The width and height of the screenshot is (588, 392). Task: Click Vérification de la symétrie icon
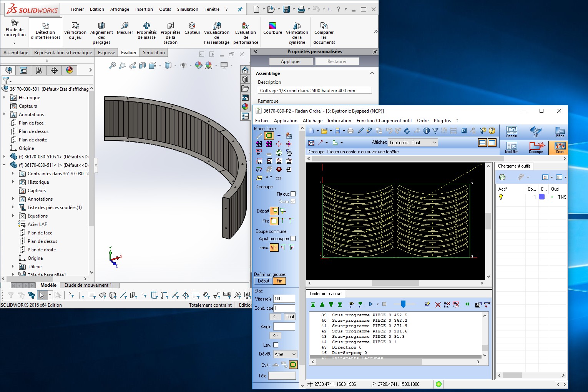coord(297,26)
